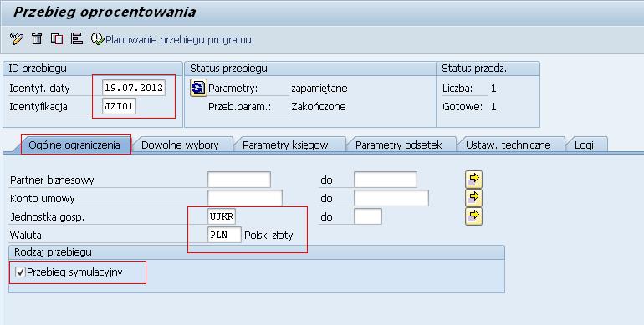The height and width of the screenshot is (325, 644).
Task: Click the Konto umowy from field
Action: click(x=245, y=198)
